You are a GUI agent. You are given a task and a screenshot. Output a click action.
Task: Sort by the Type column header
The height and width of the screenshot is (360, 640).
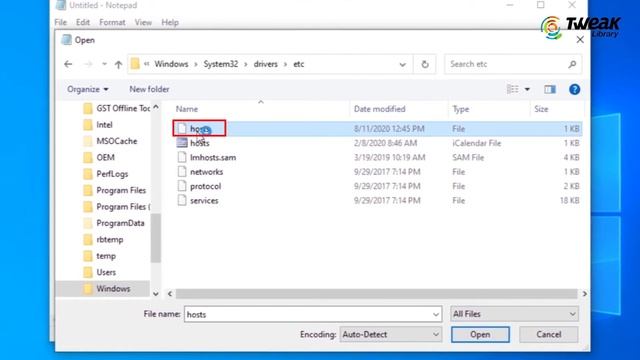pos(460,109)
